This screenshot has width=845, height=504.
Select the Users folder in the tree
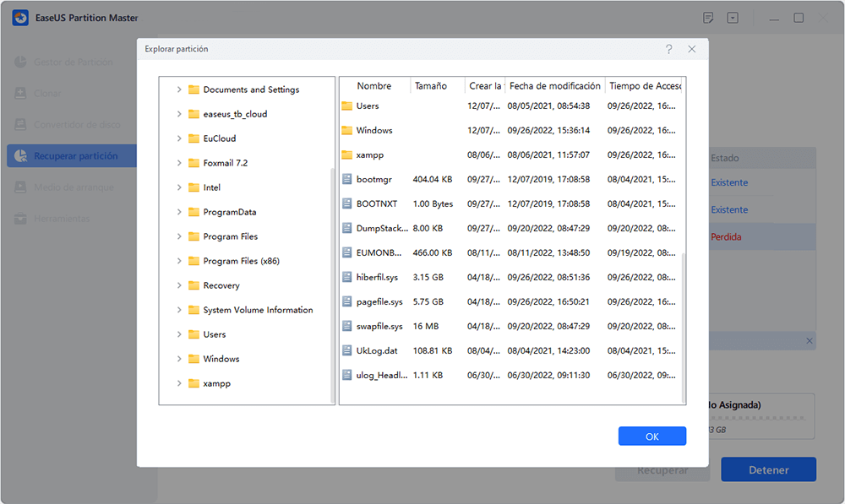[x=214, y=334]
